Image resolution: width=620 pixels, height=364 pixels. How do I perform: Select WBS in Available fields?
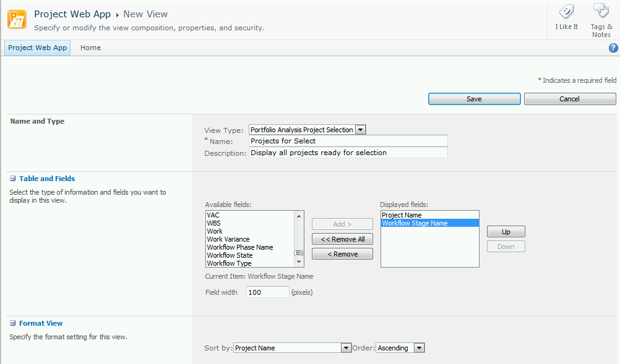pyautogui.click(x=251, y=223)
